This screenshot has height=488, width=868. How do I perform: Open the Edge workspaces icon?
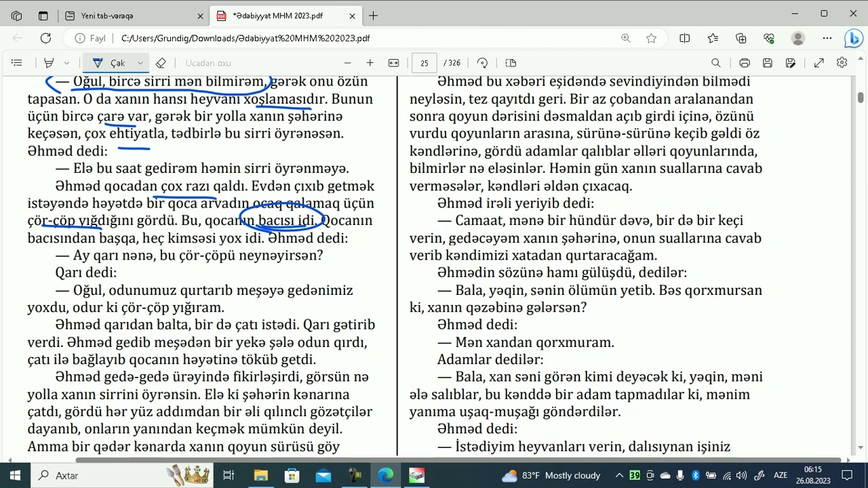[x=17, y=16]
